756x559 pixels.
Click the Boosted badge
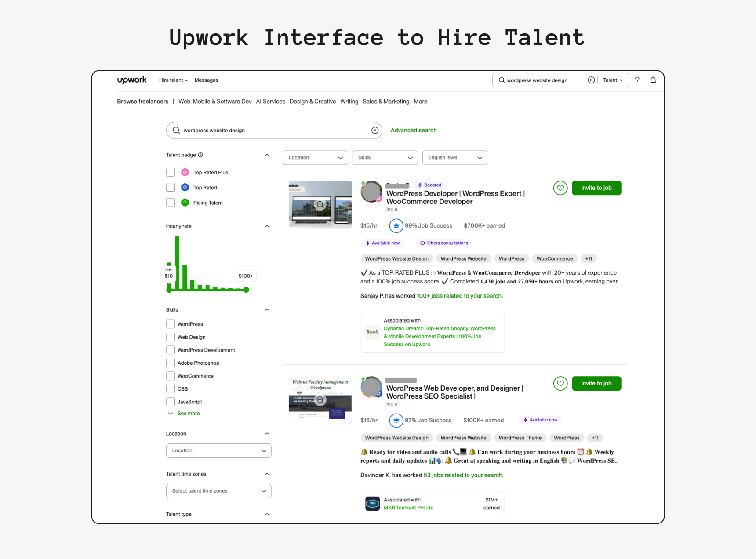(430, 185)
